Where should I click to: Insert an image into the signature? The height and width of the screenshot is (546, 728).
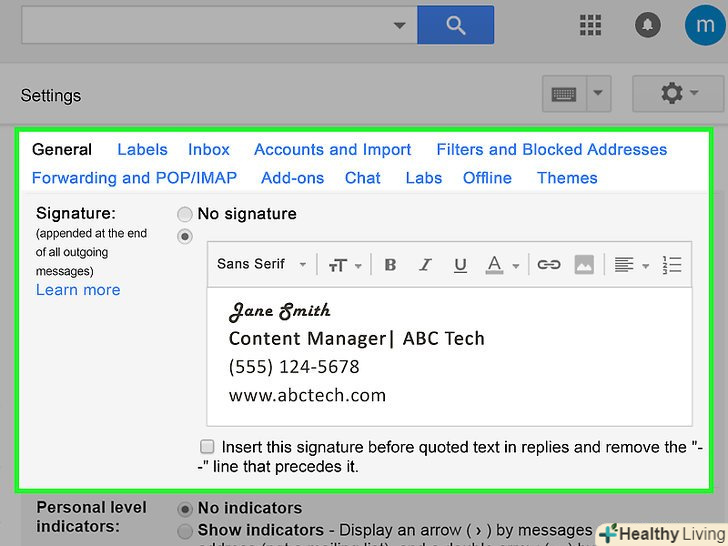click(x=584, y=265)
